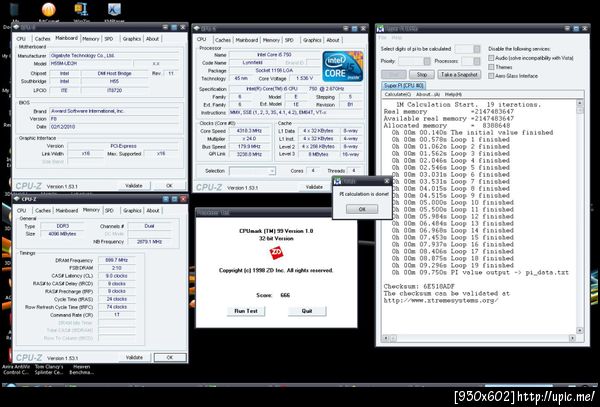The width and height of the screenshot is (600, 407).
Task: Open the pi digits selection dropdown
Action: [477, 49]
